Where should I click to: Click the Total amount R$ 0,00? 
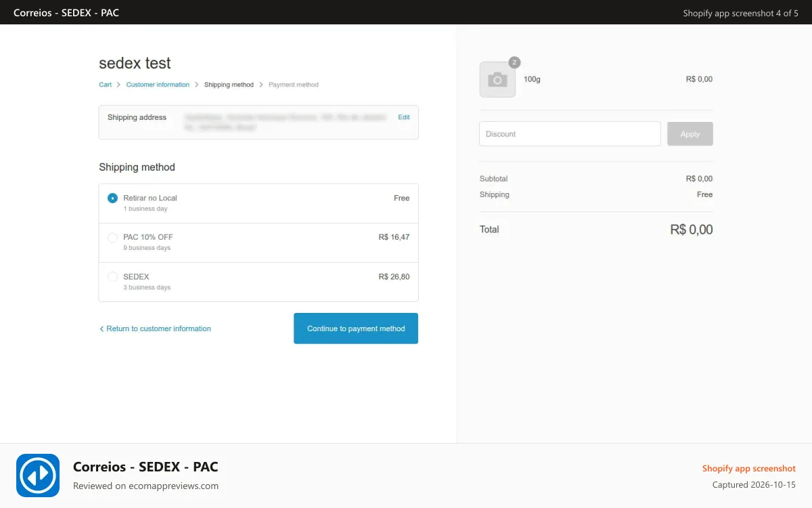coord(691,230)
